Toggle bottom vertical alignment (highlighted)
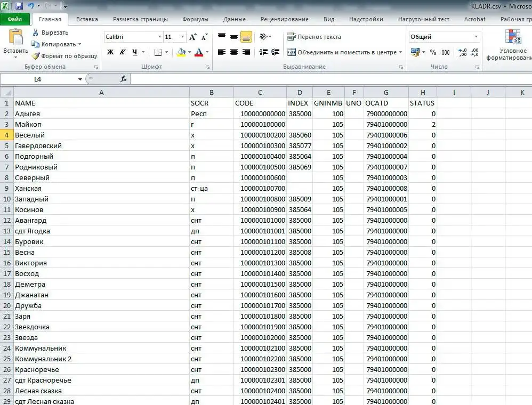The image size is (532, 405). (246, 37)
